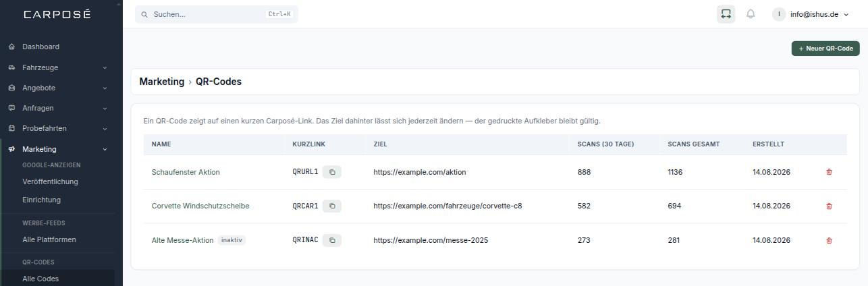
Task: Open Veröffentlichung under Google-Anzeigen
Action: pos(50,181)
